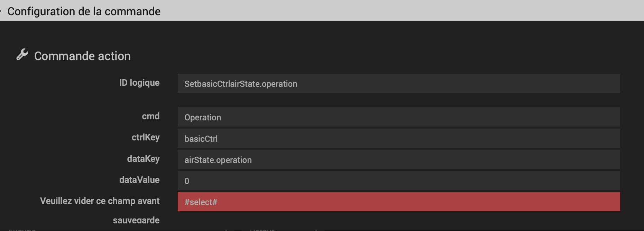The width and height of the screenshot is (644, 231).
Task: Click the dataKey field showing airState.operation
Action: point(399,159)
